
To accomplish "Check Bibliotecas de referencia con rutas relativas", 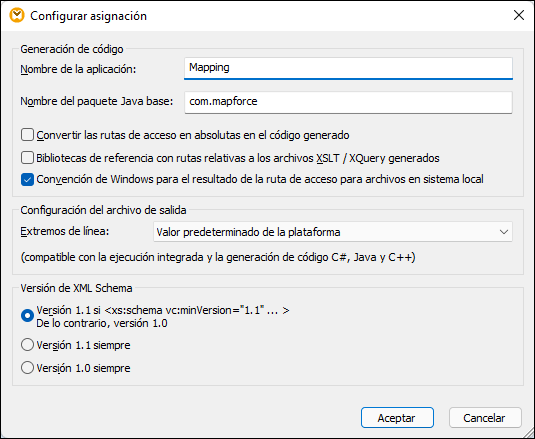I will [x=27, y=158].
